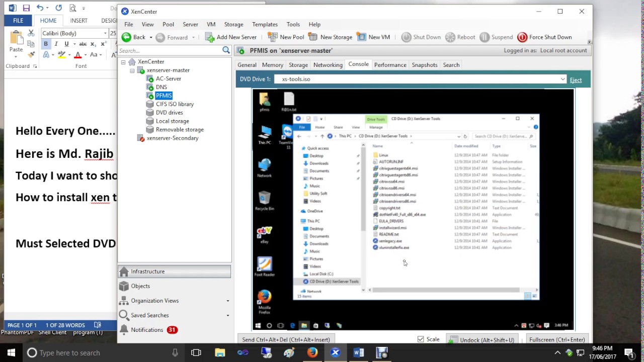Click the Notifications bell in XenCenter
644x362 pixels.
click(x=124, y=330)
